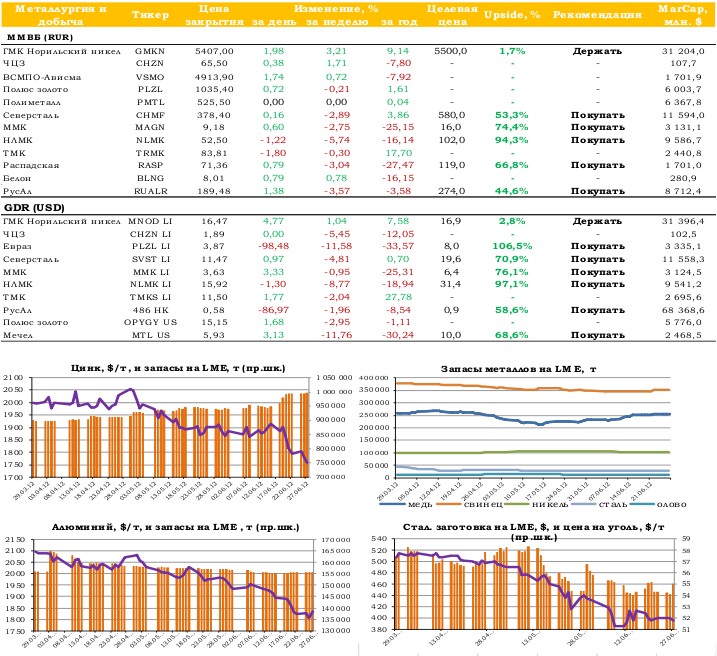Select the 'Цена закрытия' column header
The height and width of the screenshot is (656, 717).
coord(214,15)
